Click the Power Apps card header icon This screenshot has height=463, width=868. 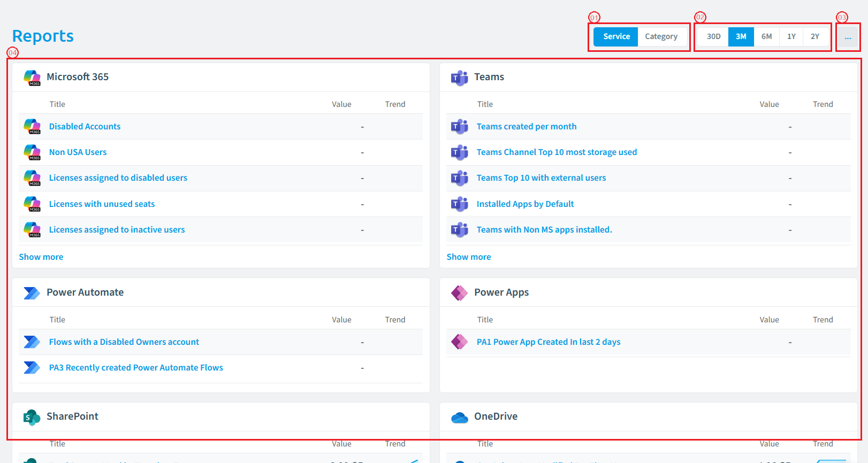point(460,293)
